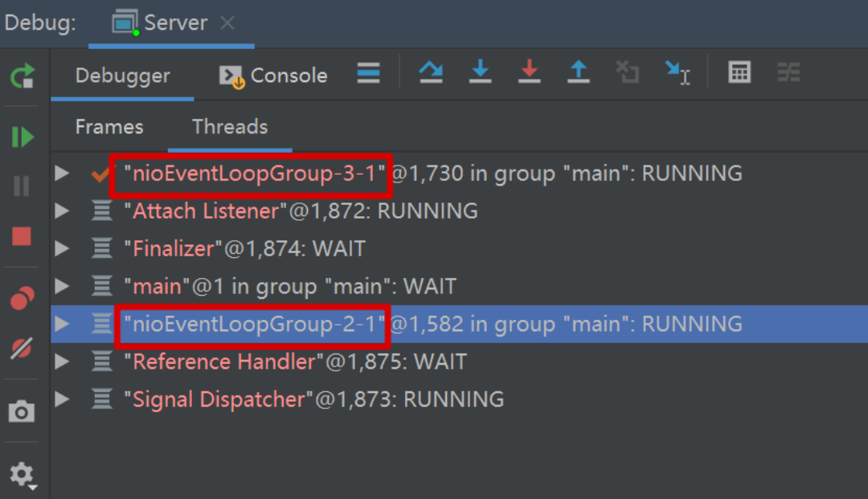Expand nioEventLoopGroup-3-1 thread
This screenshot has width=868, height=499.
(62, 173)
